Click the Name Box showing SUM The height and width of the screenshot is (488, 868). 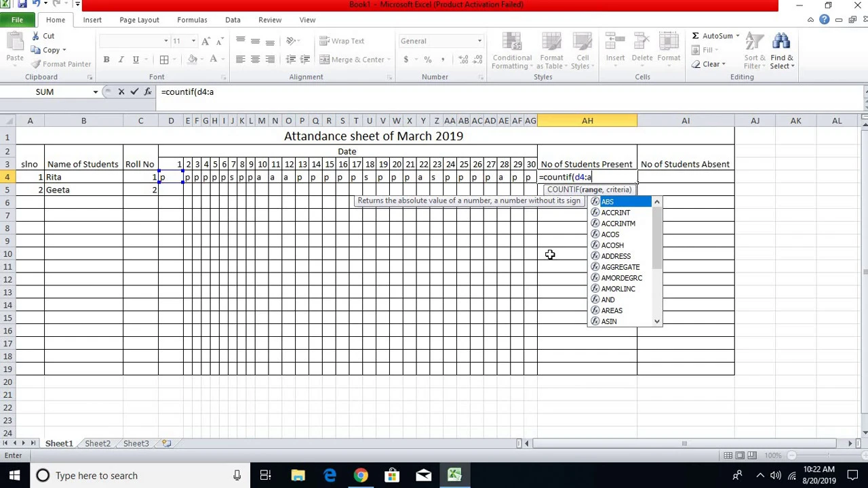45,91
